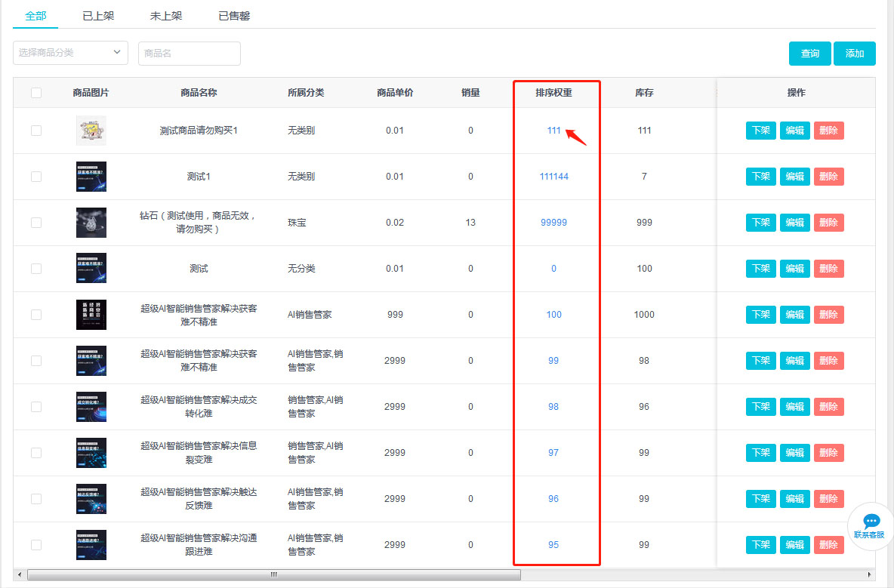
Task: Click the diamond product image thumbnail
Action: coord(91,223)
